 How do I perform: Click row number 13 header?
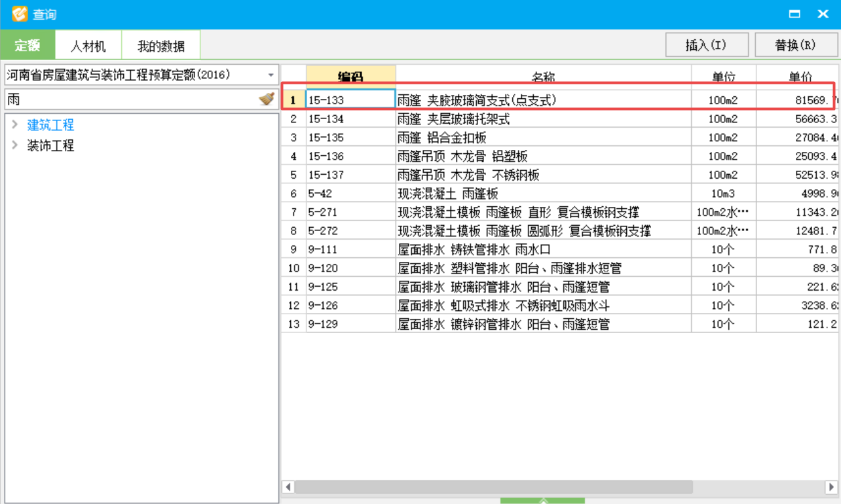[293, 324]
